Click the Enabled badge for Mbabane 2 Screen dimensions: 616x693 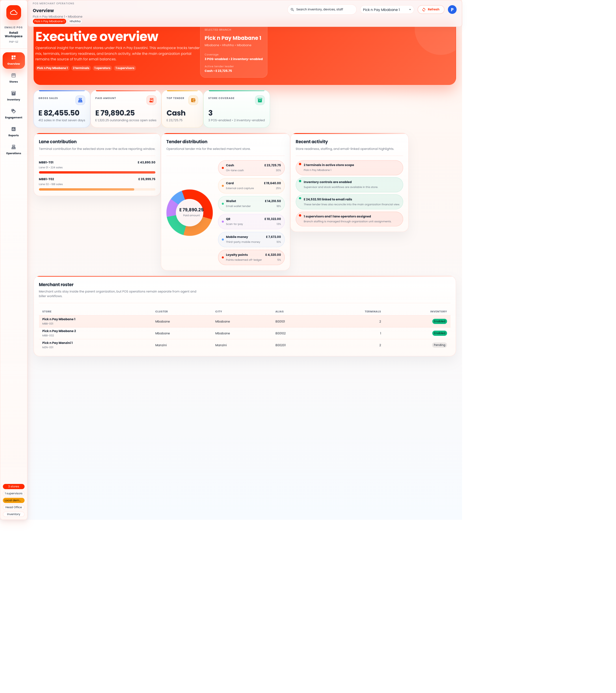pos(439,333)
